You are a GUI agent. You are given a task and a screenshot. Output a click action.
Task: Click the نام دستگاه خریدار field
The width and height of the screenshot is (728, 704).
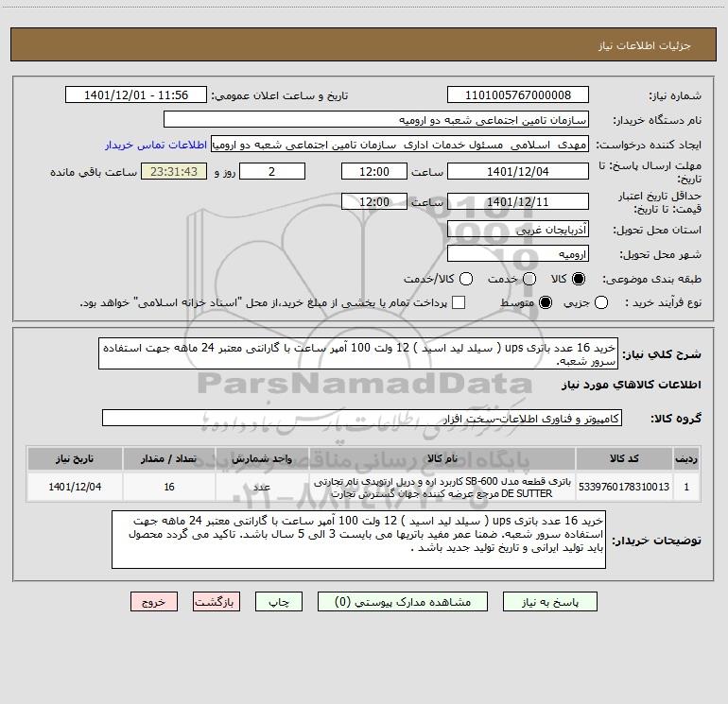pos(376,120)
